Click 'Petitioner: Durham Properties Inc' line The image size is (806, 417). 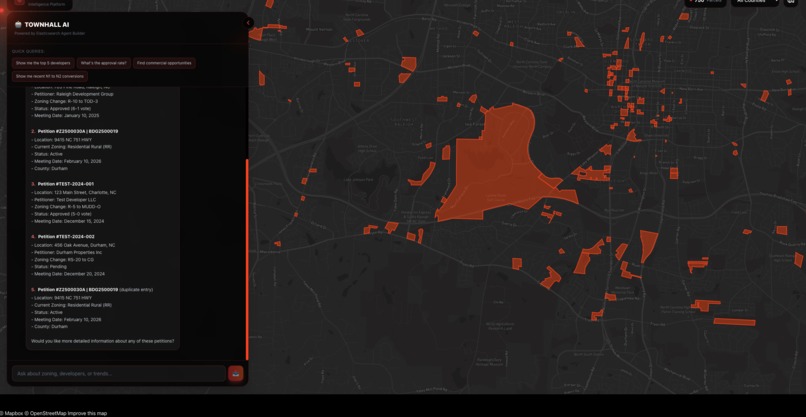click(67, 252)
